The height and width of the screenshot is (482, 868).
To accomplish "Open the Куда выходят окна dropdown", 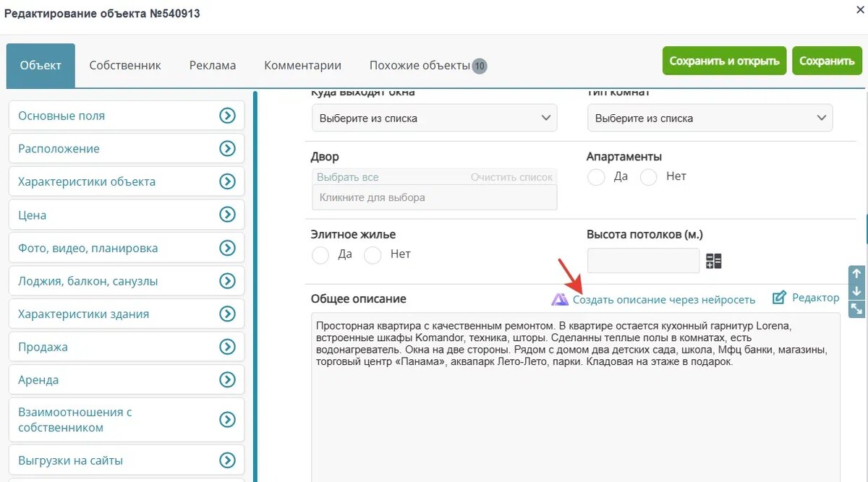I will pyautogui.click(x=434, y=118).
